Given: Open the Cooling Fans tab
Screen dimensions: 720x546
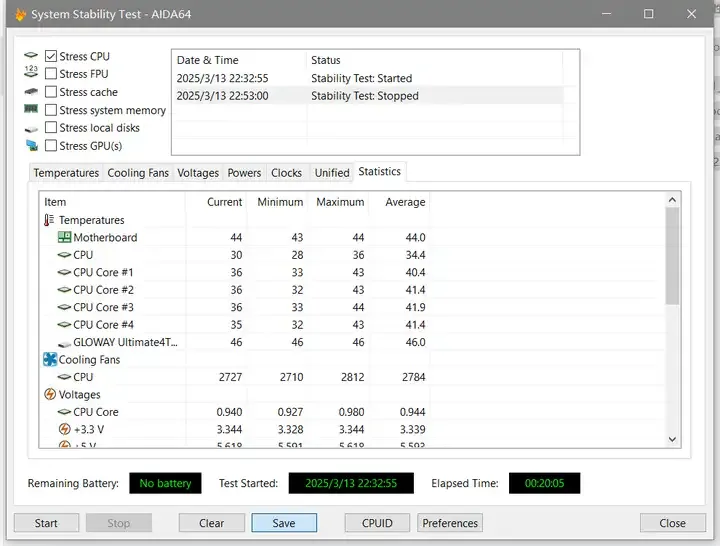Looking at the screenshot, I should click(138, 173).
